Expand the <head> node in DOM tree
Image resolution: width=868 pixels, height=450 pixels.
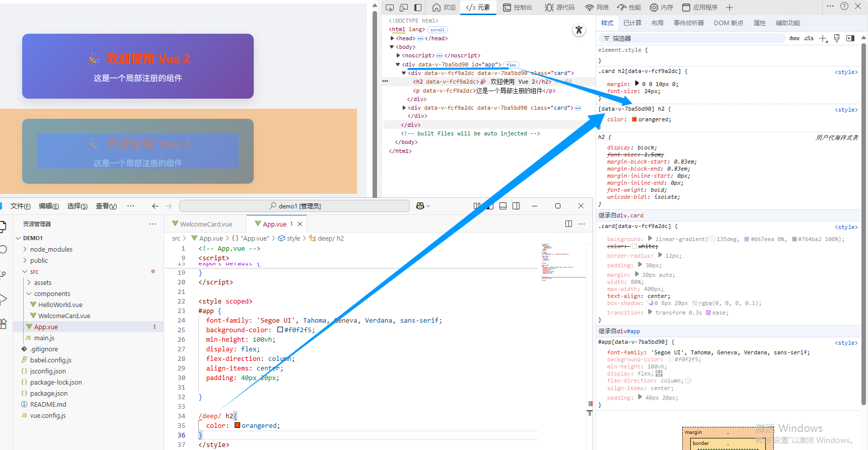click(392, 38)
